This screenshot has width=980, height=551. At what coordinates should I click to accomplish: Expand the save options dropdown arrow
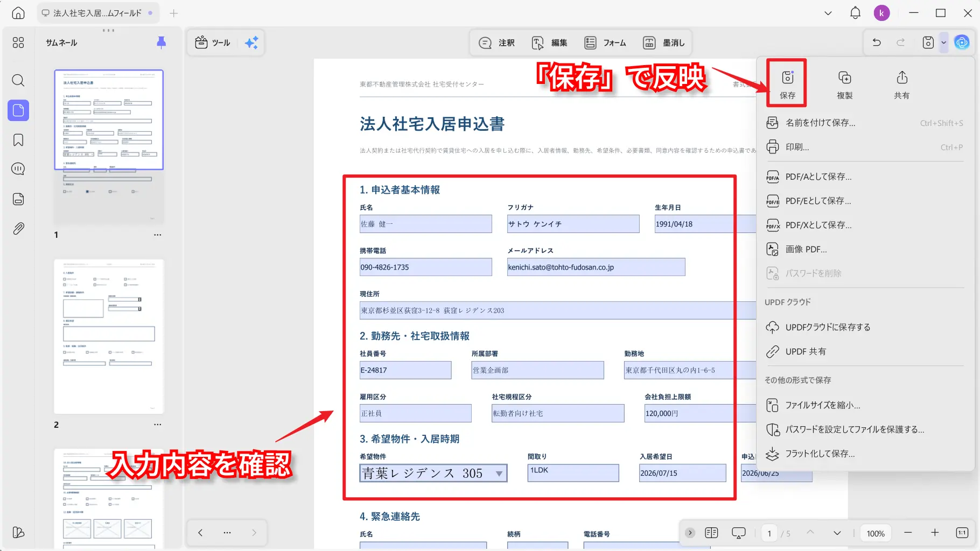pyautogui.click(x=943, y=42)
